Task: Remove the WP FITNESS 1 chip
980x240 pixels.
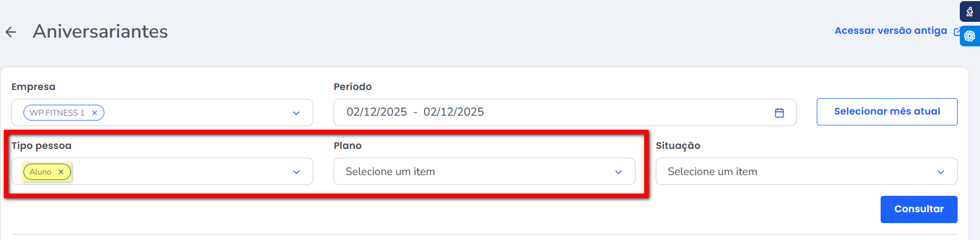Action: coord(94,113)
